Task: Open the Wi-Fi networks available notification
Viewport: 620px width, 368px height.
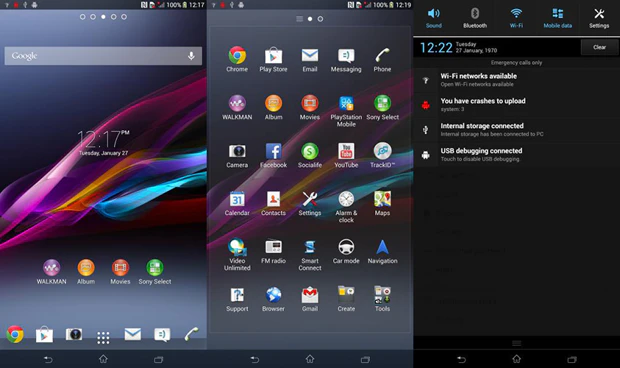Action: tap(516, 80)
